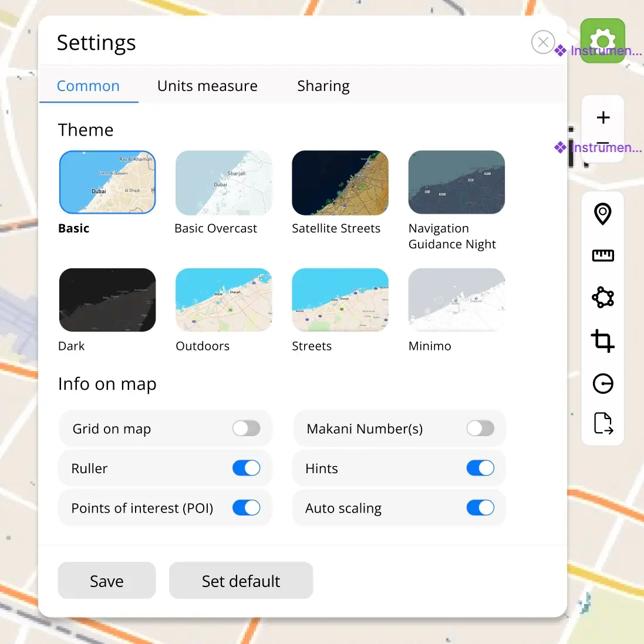Select the crop area tool
Viewport: 644px width, 644px height.
coord(602,340)
